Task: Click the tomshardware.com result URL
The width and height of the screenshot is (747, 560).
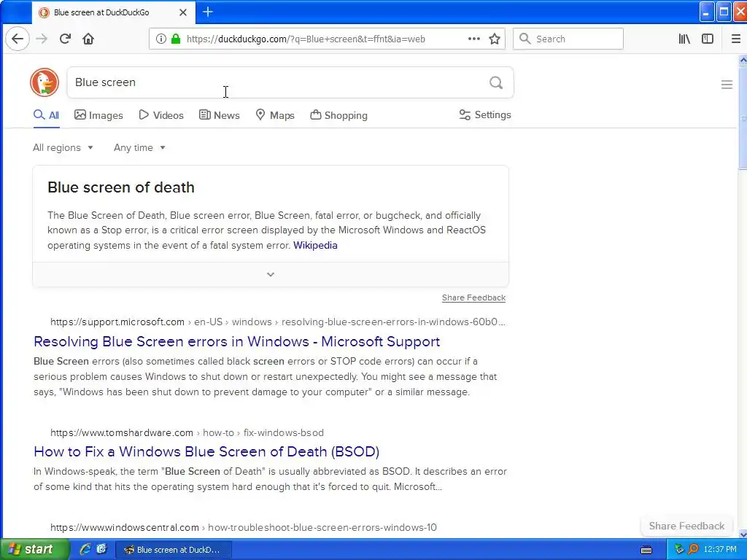Action: [187, 432]
